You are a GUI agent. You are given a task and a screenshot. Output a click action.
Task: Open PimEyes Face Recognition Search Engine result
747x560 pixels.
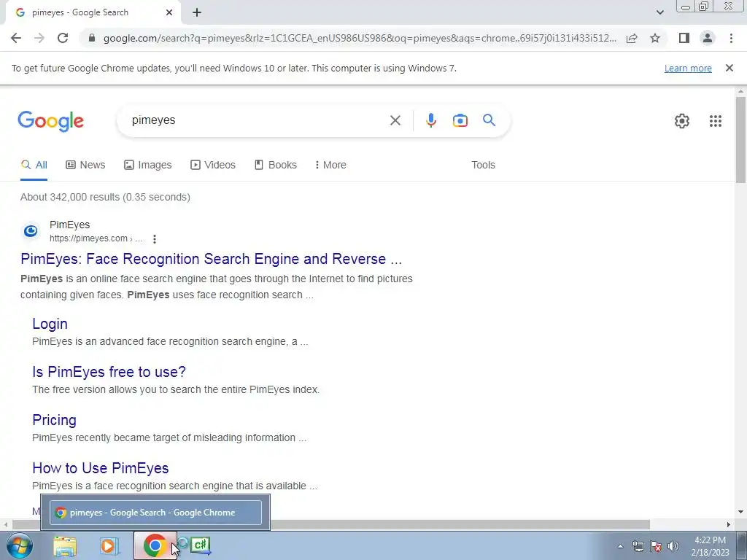211,259
